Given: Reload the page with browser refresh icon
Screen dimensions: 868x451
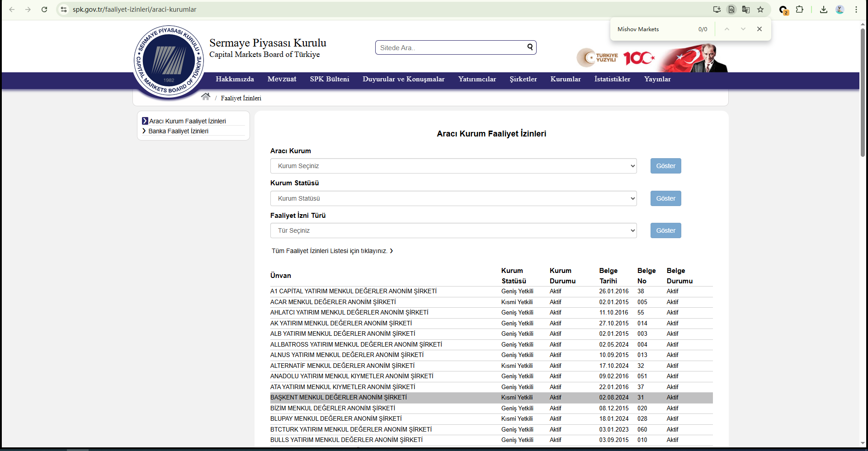Looking at the screenshot, I should click(x=44, y=9).
